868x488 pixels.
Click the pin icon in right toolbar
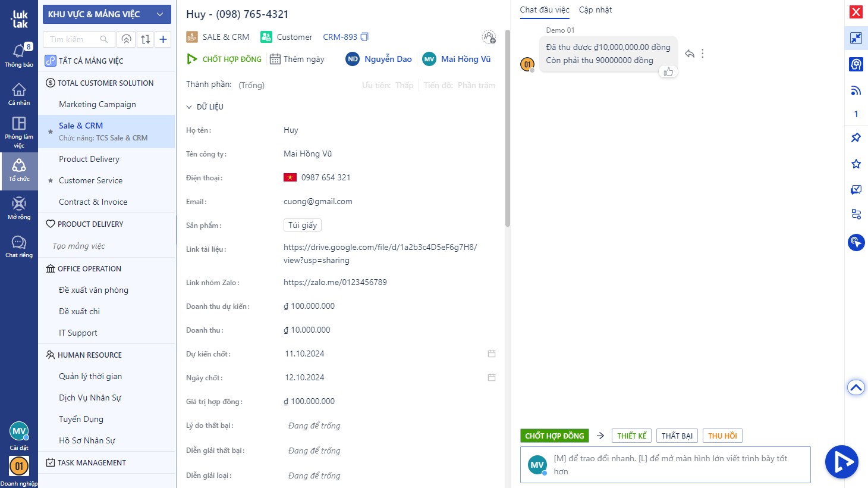tap(856, 137)
